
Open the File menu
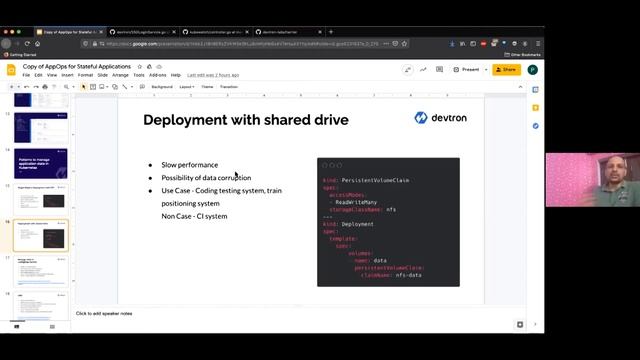tap(26, 75)
